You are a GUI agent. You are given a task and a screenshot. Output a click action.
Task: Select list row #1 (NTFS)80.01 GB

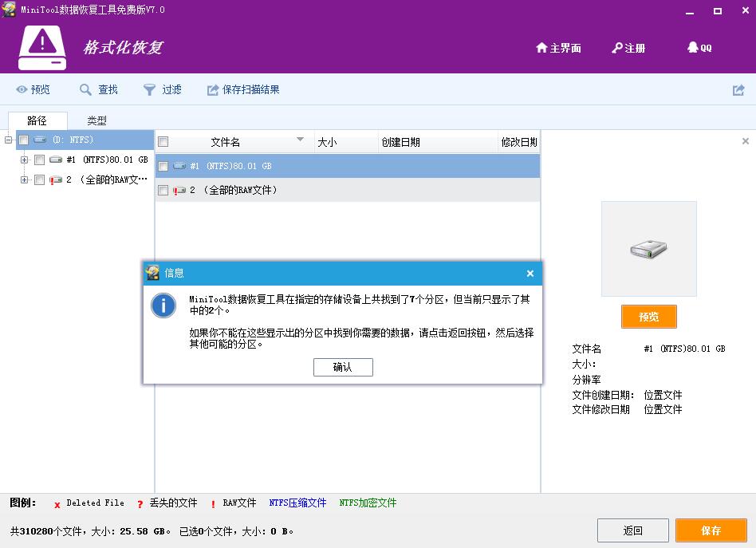click(347, 166)
